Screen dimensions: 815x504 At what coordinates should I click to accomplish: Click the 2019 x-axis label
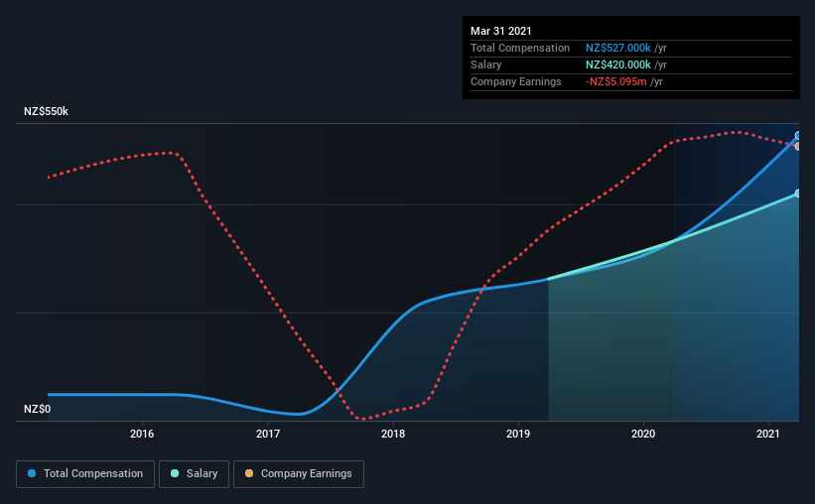click(518, 434)
